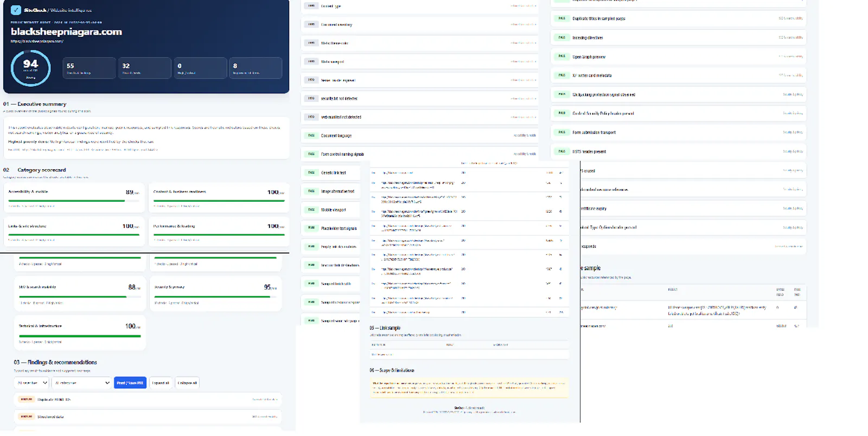The width and height of the screenshot is (868, 436).
Task: Click the Performance & loading score card
Action: [x=219, y=232]
